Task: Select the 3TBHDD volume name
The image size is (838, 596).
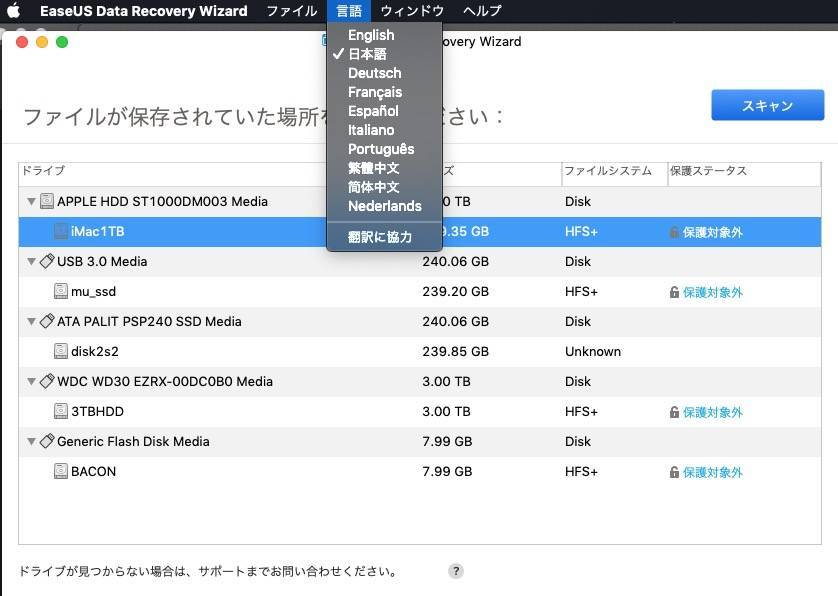Action: click(x=97, y=411)
